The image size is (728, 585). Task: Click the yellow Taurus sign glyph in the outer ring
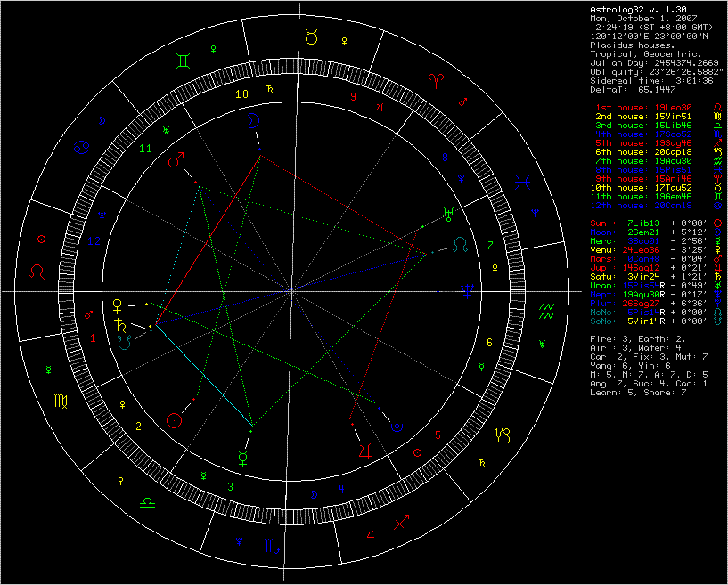click(312, 37)
